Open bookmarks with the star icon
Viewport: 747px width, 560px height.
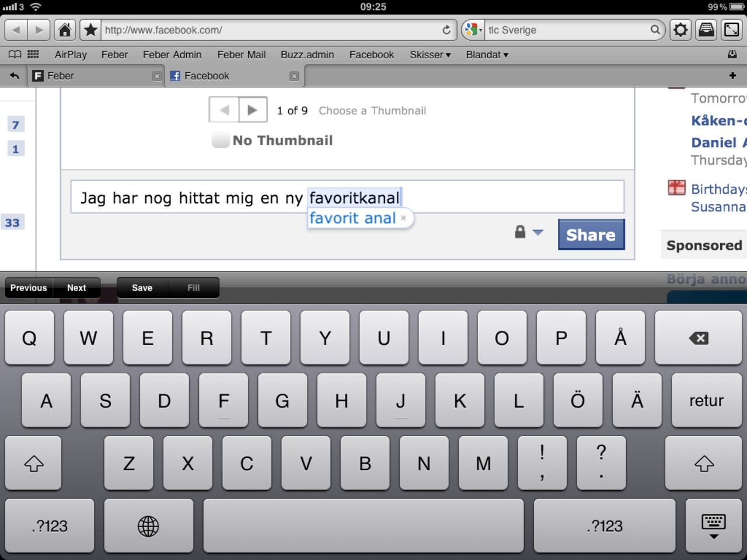click(x=90, y=29)
